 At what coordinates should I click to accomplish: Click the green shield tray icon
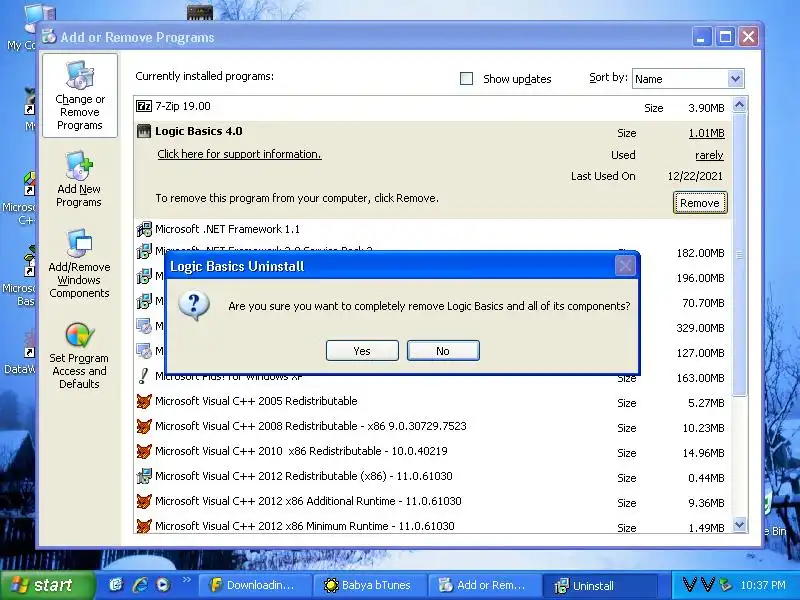724,585
